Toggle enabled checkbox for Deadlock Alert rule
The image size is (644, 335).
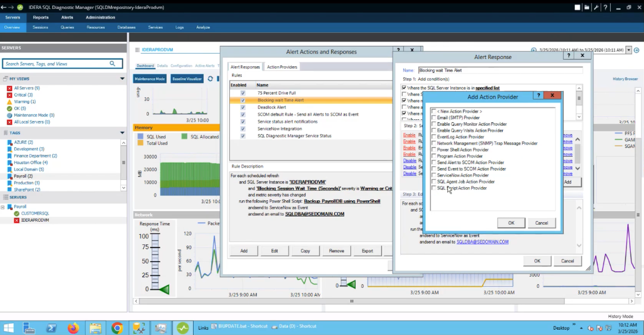(x=242, y=107)
